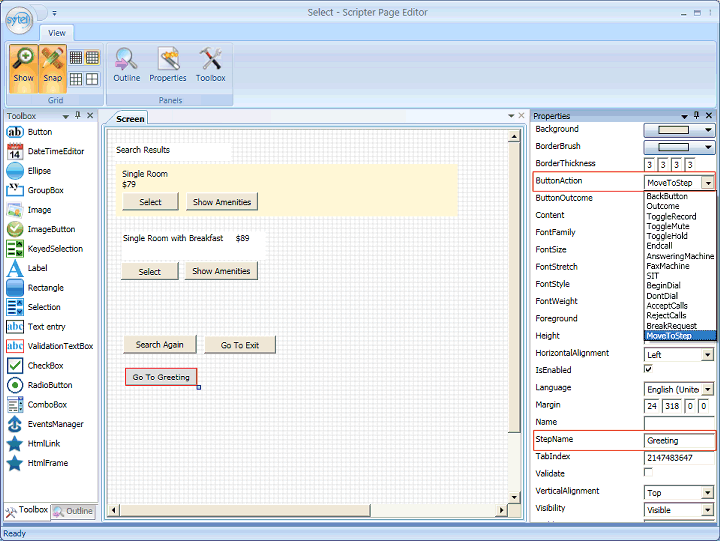720x541 pixels.
Task: Open the View ribbon tab
Action: pyautogui.click(x=57, y=33)
